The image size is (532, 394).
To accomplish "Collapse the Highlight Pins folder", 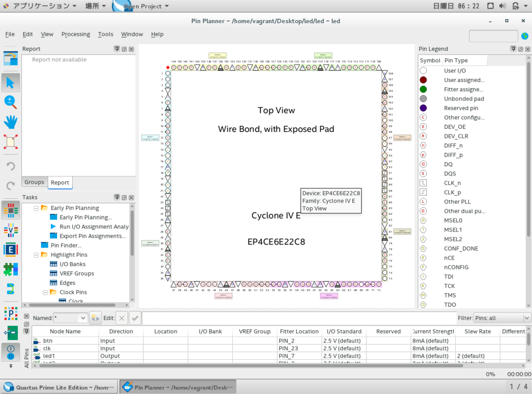I will [36, 255].
